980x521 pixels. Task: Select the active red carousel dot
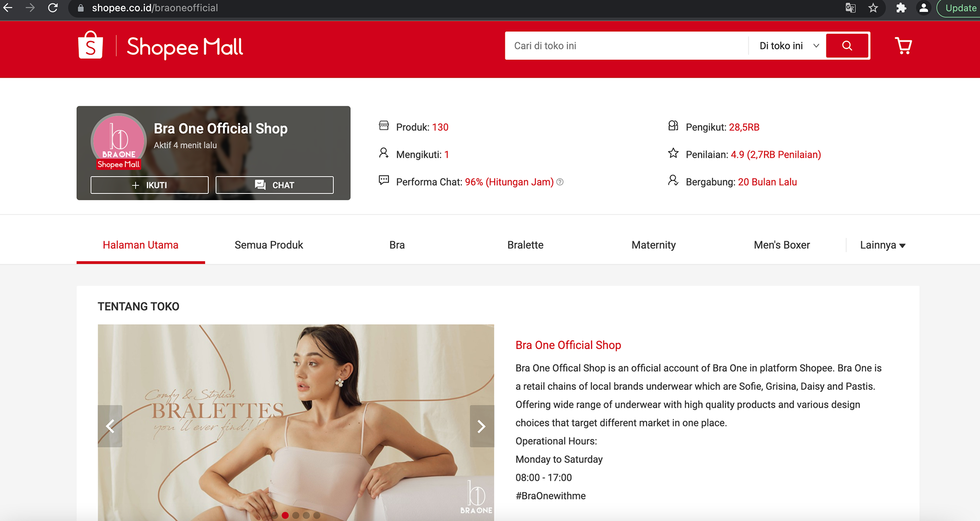pyautogui.click(x=285, y=515)
